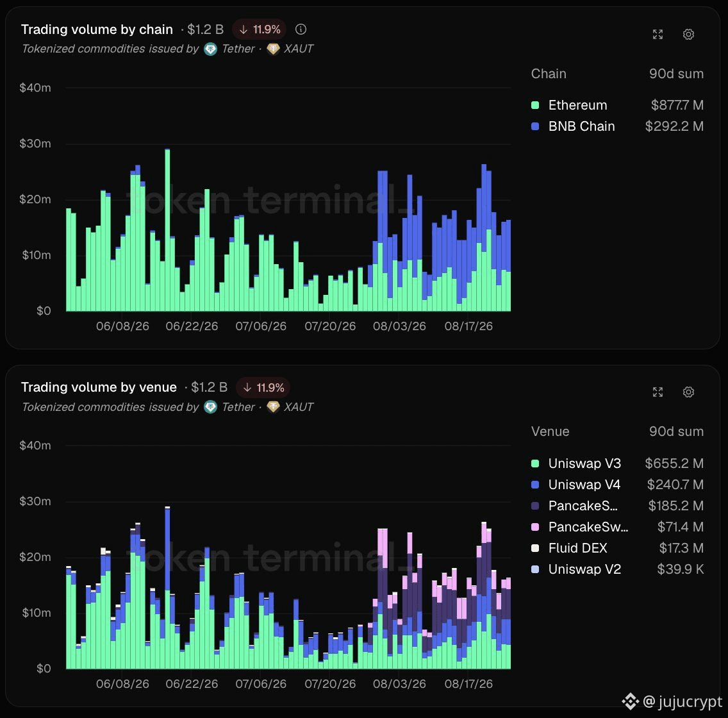728x718 pixels.
Task: Click the Trading volume by venue title
Action: (99, 387)
